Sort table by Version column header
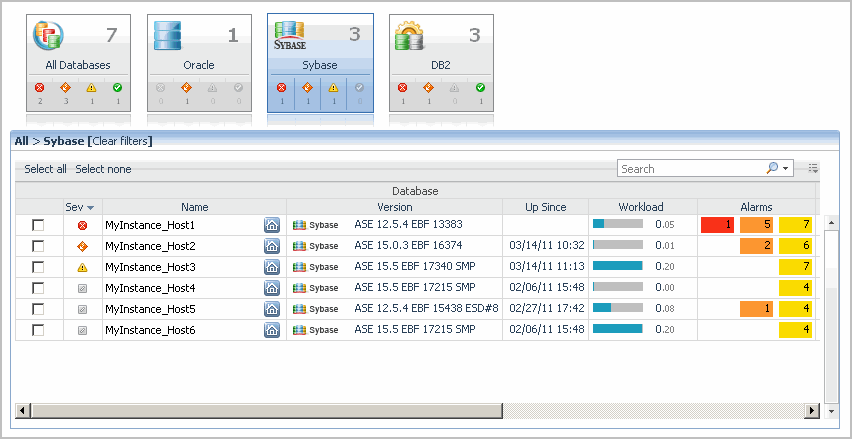 point(394,207)
